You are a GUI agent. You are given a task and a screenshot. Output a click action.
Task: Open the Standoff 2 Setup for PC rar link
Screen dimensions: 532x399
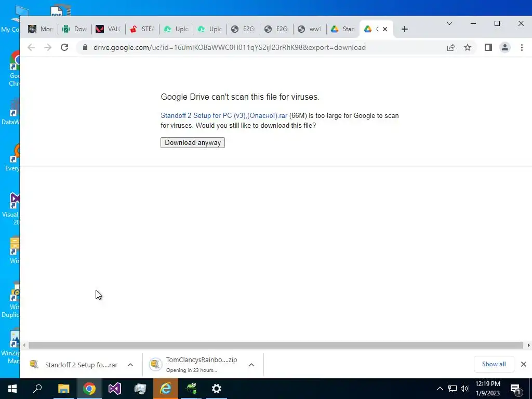click(224, 116)
